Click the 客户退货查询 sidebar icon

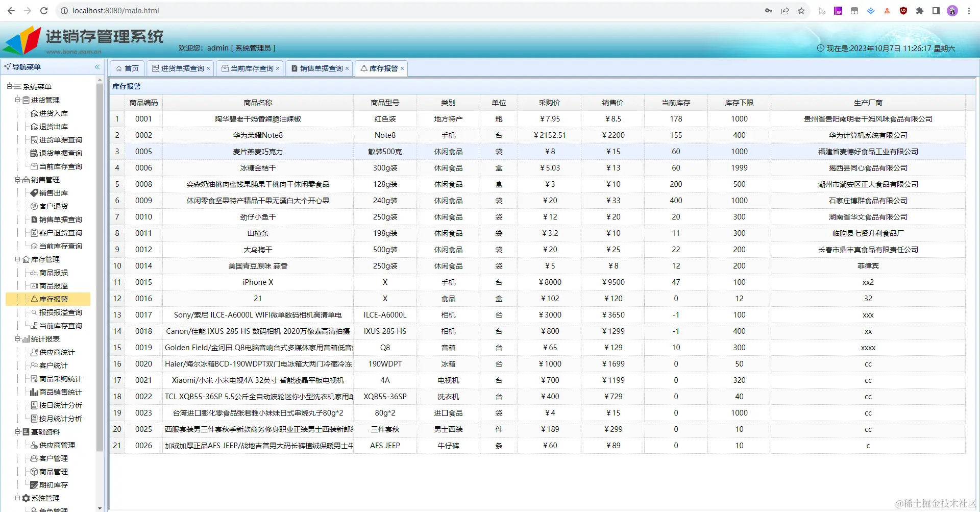(34, 233)
